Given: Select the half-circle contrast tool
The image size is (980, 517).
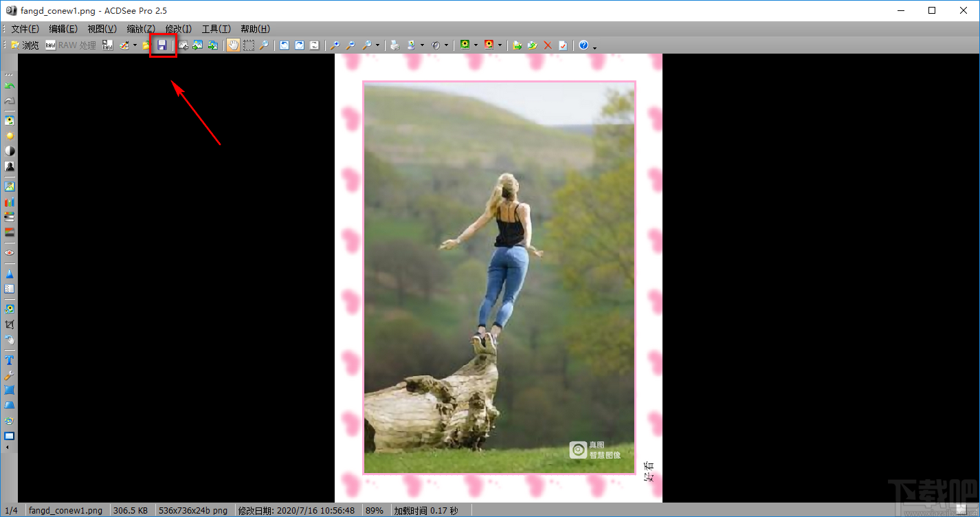Looking at the screenshot, I should pyautogui.click(x=10, y=151).
